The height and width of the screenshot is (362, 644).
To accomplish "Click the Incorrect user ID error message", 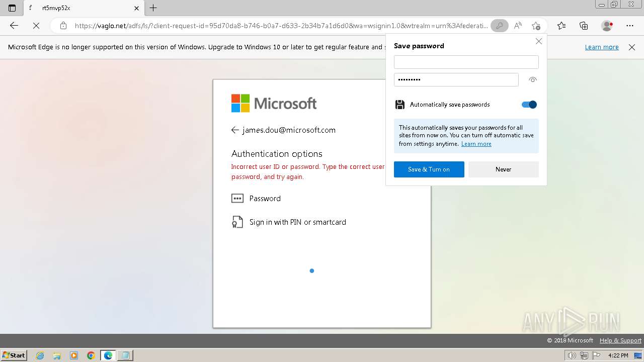I will pyautogui.click(x=308, y=171).
